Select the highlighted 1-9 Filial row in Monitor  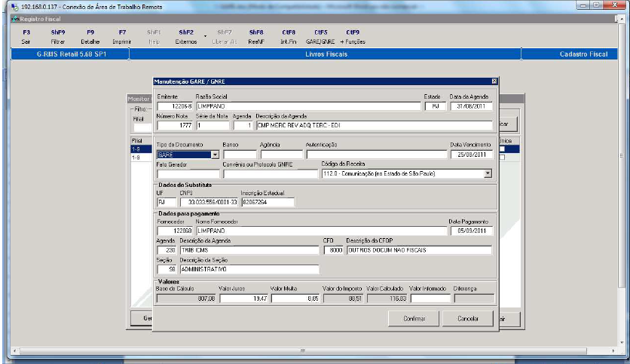[x=142, y=149]
